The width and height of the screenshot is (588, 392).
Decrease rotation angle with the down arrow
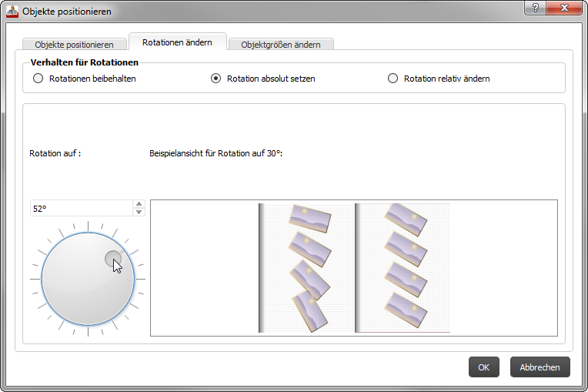pos(139,213)
